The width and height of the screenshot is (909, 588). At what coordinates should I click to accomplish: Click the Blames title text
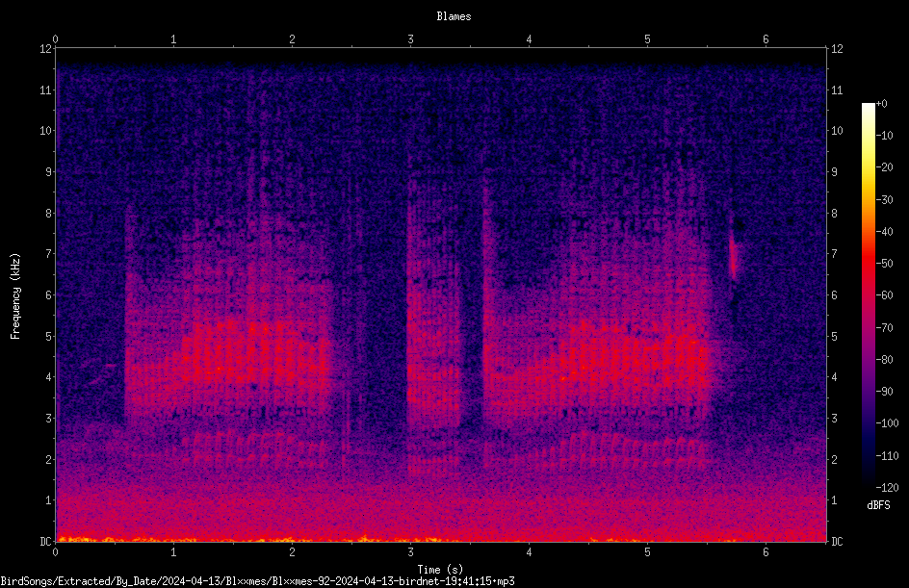[454, 16]
